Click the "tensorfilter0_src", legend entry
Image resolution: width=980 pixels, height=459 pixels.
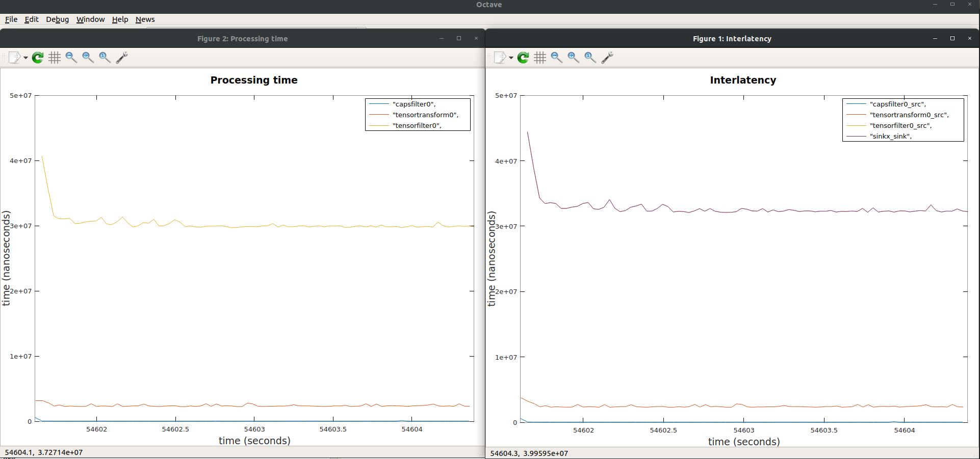point(900,125)
